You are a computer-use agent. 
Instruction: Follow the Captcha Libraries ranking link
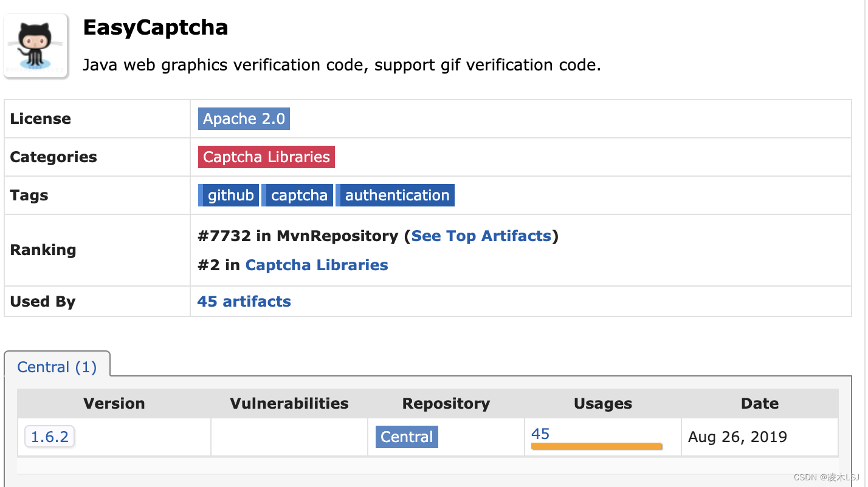pyautogui.click(x=316, y=265)
